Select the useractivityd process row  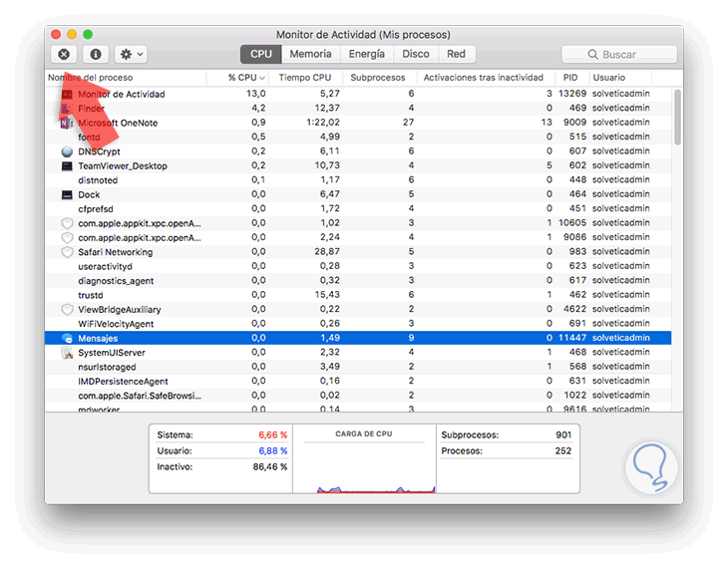(x=358, y=266)
